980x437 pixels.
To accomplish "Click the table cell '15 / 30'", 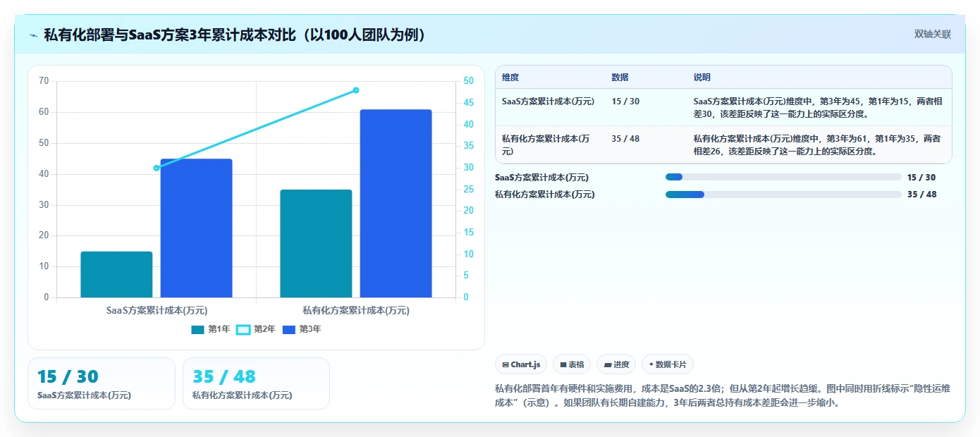I will click(x=625, y=101).
